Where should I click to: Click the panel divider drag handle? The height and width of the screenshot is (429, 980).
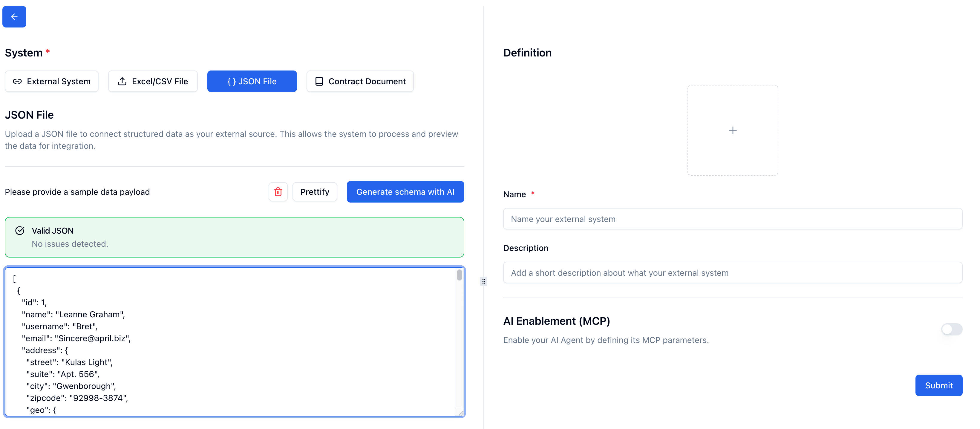point(483,281)
